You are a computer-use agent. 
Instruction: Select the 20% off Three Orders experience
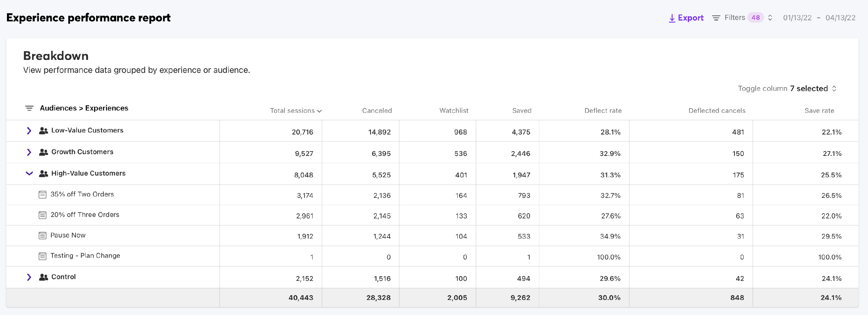(x=84, y=215)
